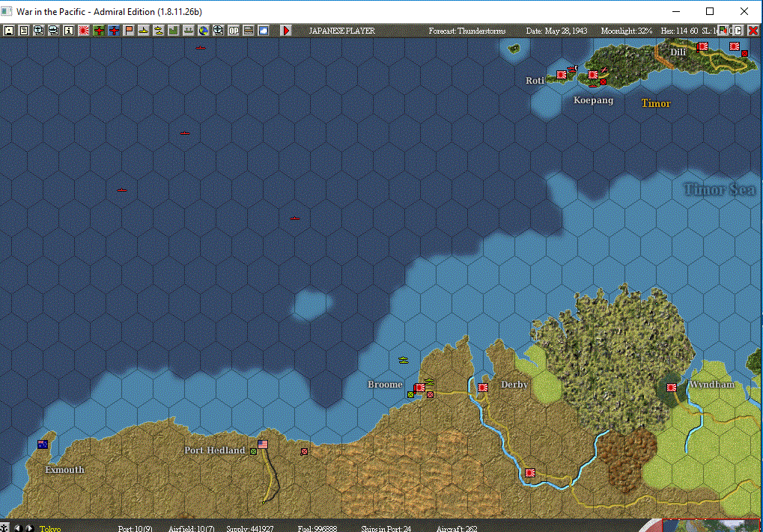763x532 pixels.
Task: Click the Port Hedland map label
Action: [x=215, y=450]
